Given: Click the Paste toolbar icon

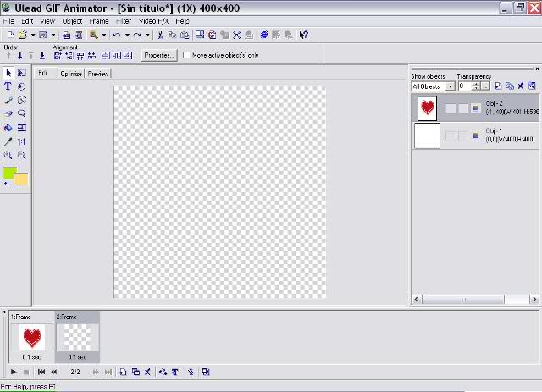Looking at the screenshot, I should tap(185, 35).
